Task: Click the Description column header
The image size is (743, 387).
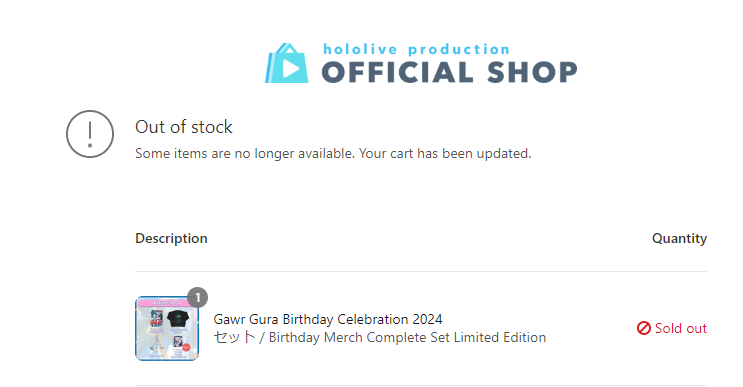Action: tap(171, 238)
